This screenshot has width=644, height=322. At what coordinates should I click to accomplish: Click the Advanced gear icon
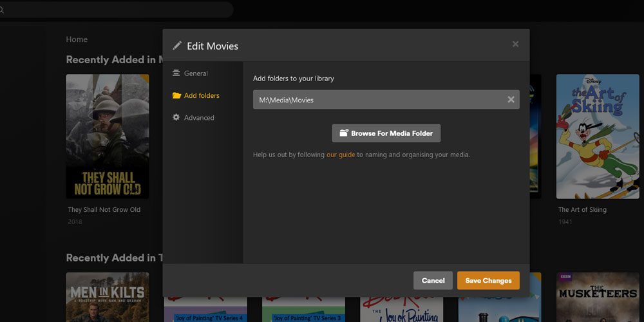pyautogui.click(x=176, y=117)
